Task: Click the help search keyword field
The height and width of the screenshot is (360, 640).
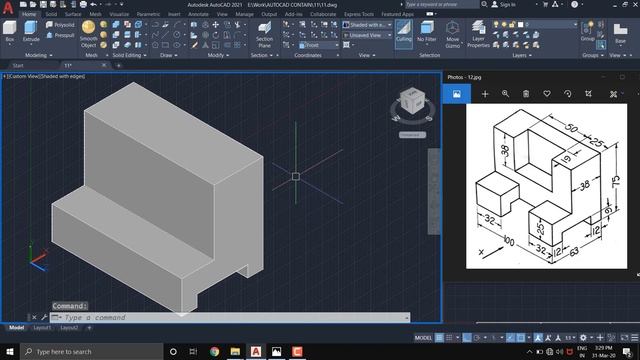Action: 442,4
